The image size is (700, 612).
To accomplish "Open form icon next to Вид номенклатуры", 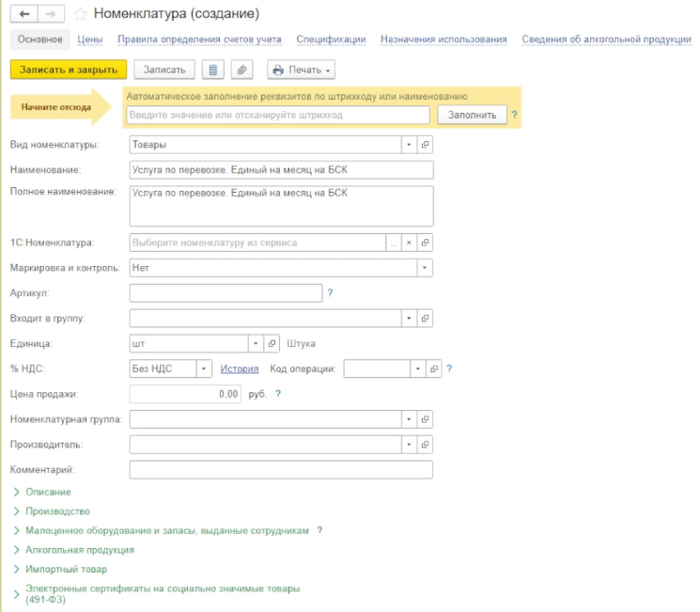I will pos(425,145).
